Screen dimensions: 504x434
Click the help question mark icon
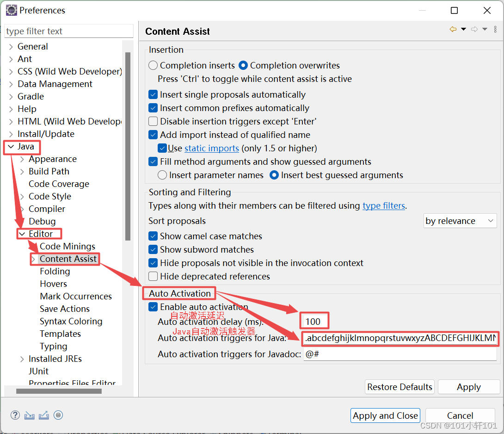click(15, 415)
